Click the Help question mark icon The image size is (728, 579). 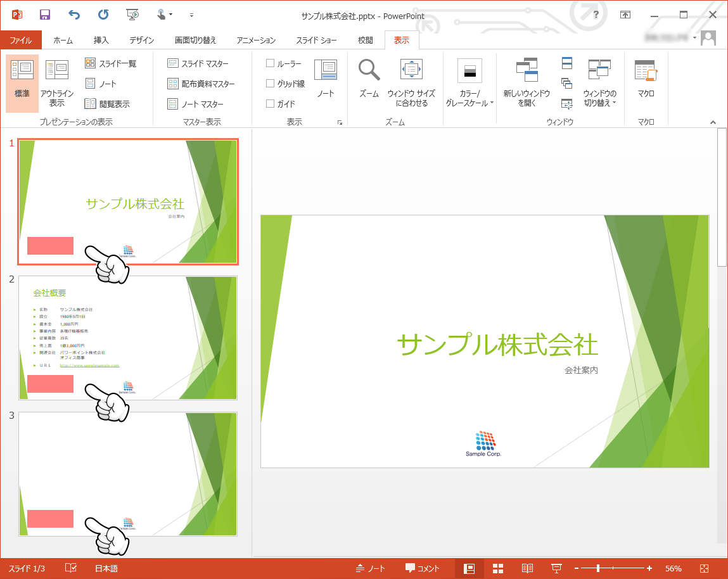[596, 15]
